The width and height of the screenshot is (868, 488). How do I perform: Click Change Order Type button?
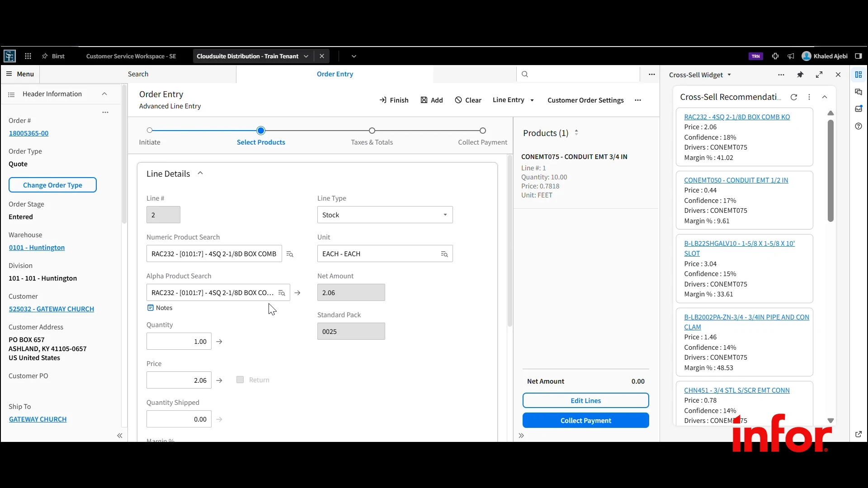point(52,185)
